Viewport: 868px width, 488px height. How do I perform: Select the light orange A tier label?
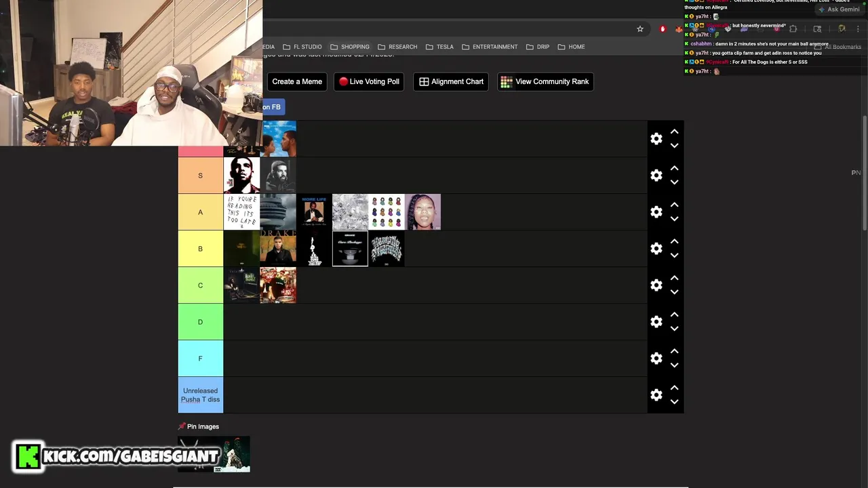(200, 212)
